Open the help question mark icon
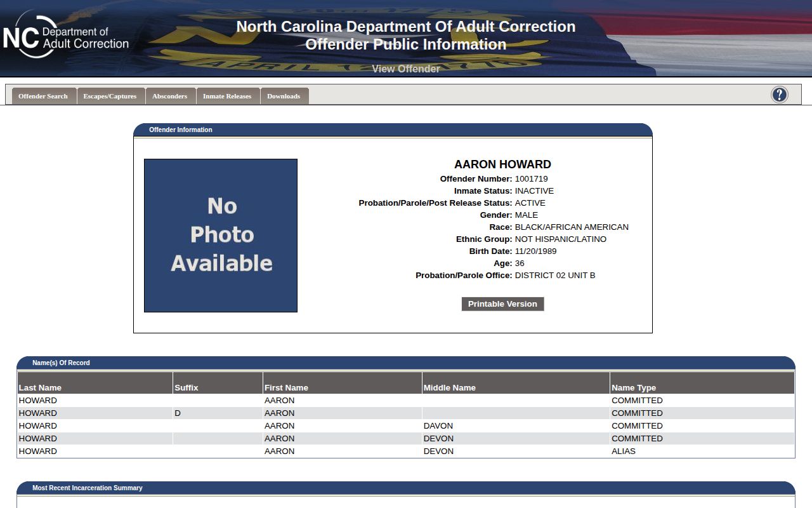Image resolution: width=812 pixels, height=508 pixels. 780,95
